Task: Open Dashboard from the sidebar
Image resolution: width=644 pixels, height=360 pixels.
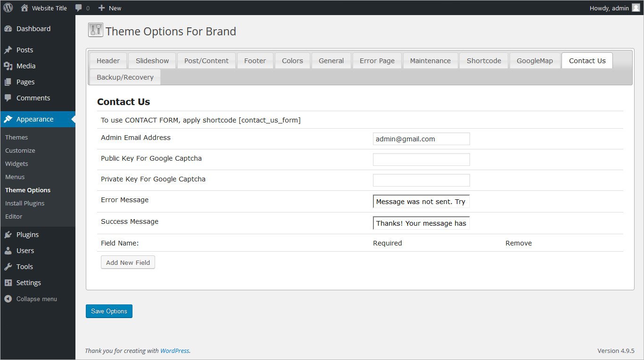Action: [33, 29]
